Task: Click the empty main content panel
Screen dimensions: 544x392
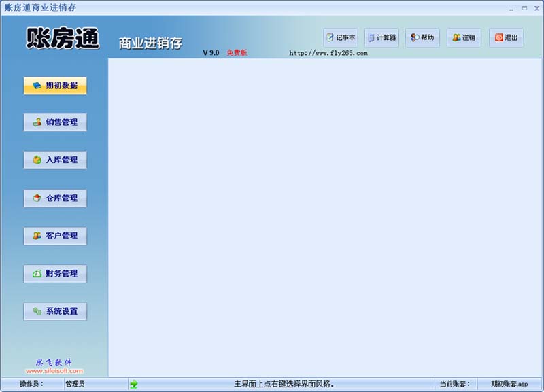Action: click(325, 217)
